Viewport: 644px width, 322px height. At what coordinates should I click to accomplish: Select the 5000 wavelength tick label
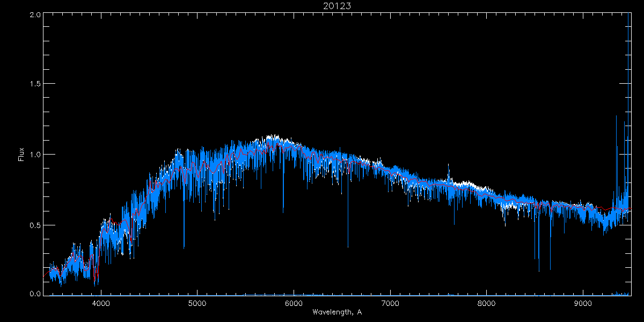[x=197, y=303]
